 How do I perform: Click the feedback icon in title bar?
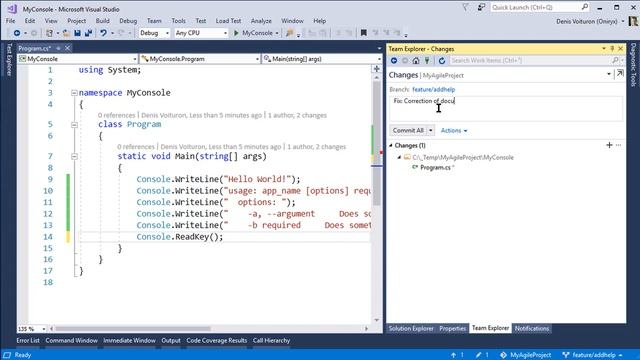pos(481,7)
